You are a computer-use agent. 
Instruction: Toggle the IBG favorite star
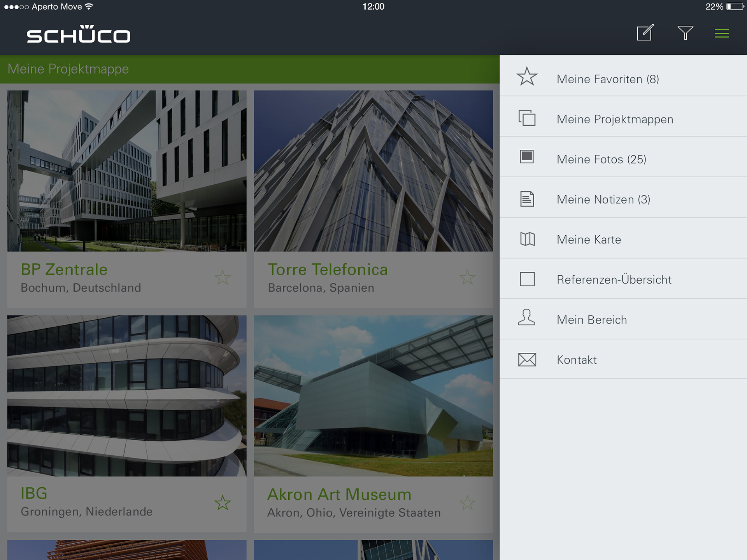[x=223, y=502]
